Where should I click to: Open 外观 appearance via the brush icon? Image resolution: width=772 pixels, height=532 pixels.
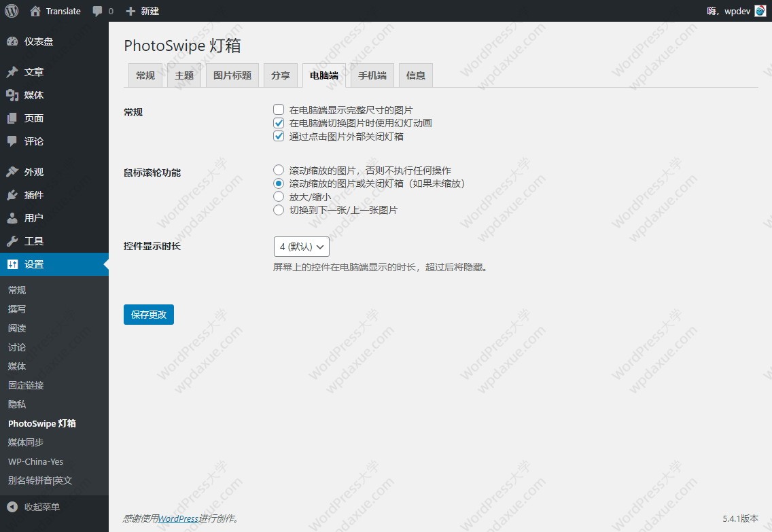tap(12, 172)
